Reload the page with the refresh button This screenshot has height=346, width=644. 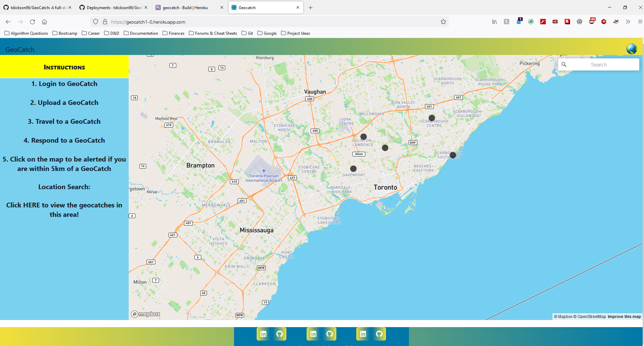32,22
